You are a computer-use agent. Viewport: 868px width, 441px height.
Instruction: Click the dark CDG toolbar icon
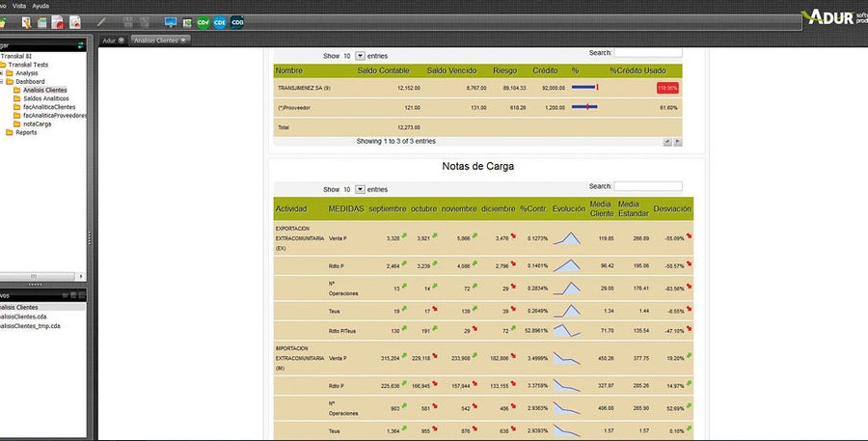pyautogui.click(x=237, y=21)
